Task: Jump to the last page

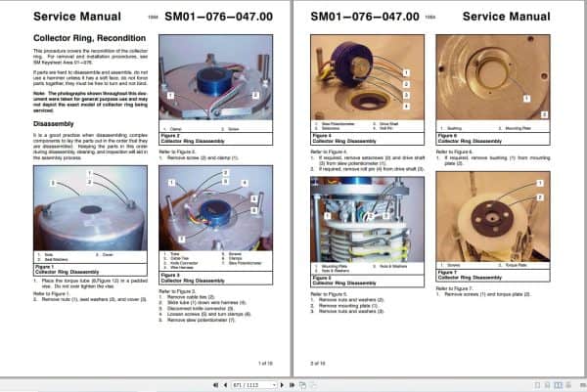Action: pos(292,385)
